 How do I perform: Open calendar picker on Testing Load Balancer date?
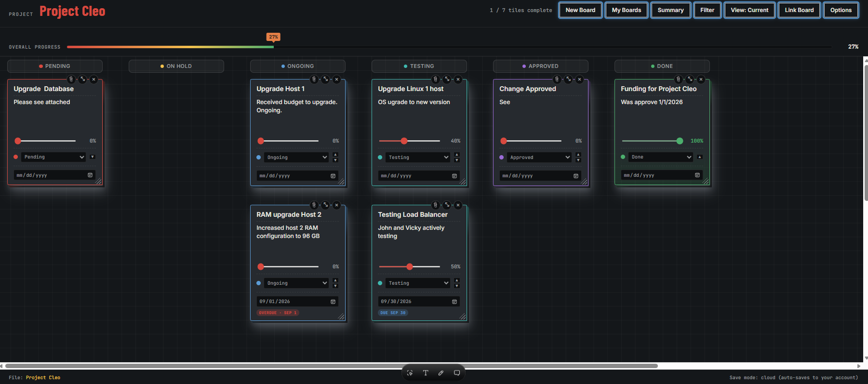[x=454, y=302]
